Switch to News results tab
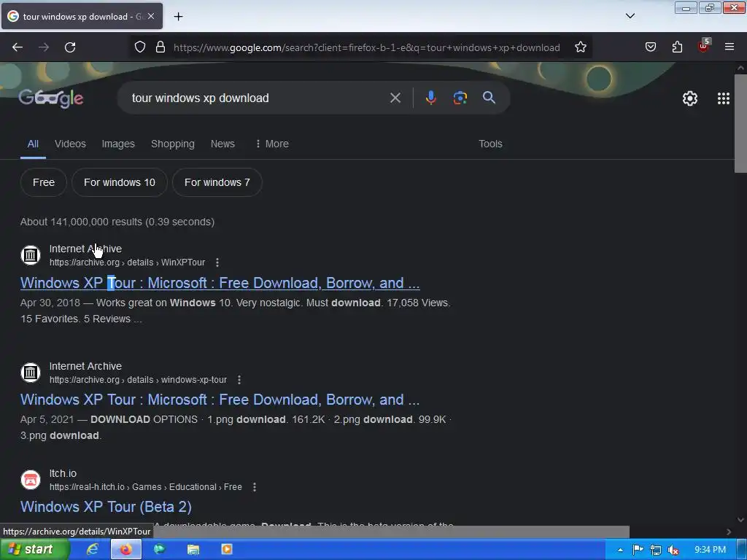The image size is (747, 560). [222, 144]
